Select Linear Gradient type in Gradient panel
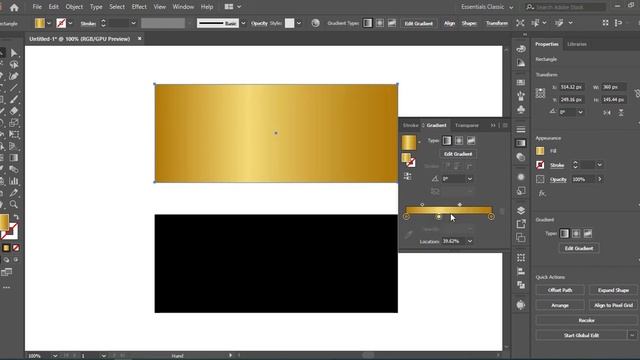This screenshot has width=640, height=360. coord(447,140)
